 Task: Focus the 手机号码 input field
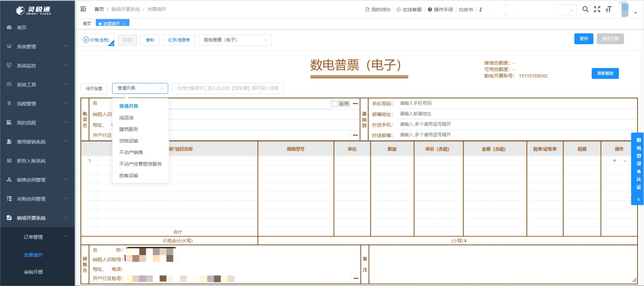click(x=518, y=103)
